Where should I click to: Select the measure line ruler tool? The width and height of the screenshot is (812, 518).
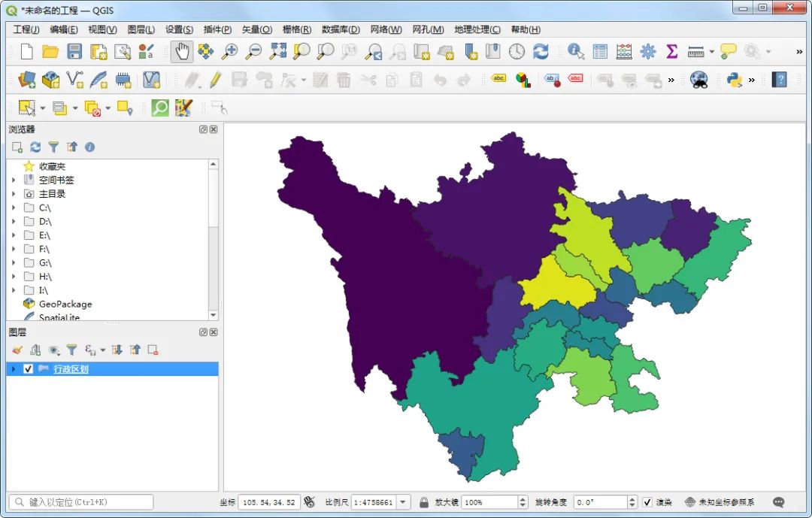click(695, 51)
